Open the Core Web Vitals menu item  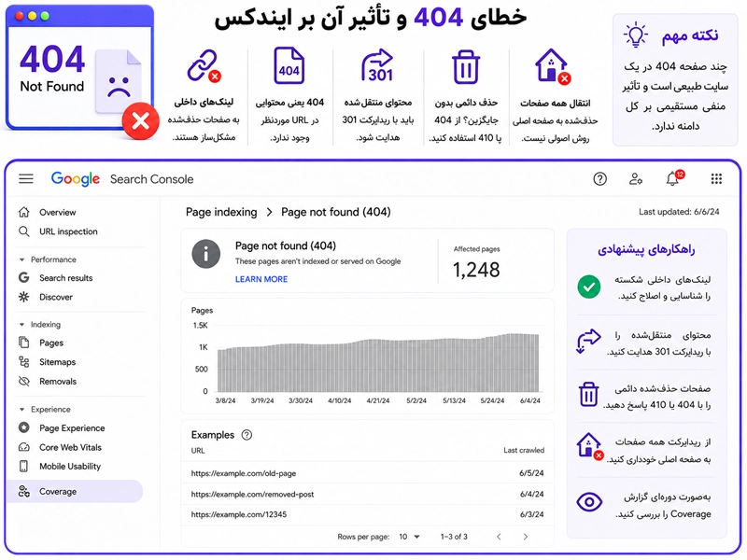tap(70, 447)
